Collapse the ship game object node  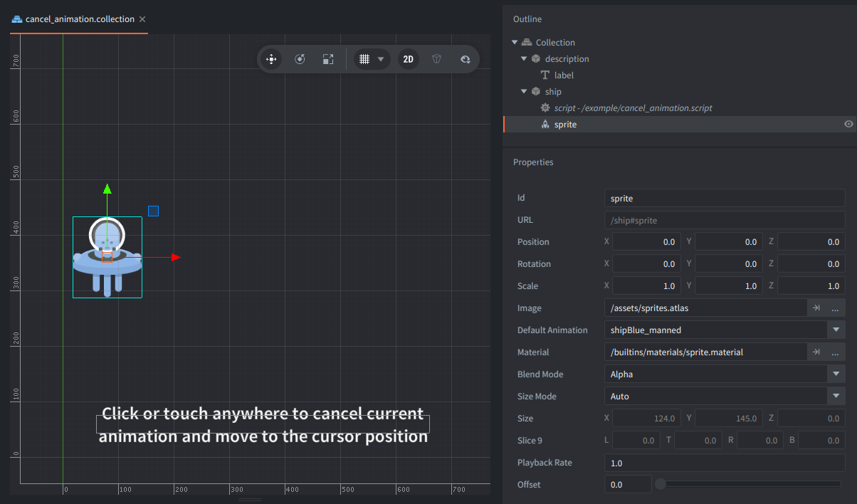524,92
